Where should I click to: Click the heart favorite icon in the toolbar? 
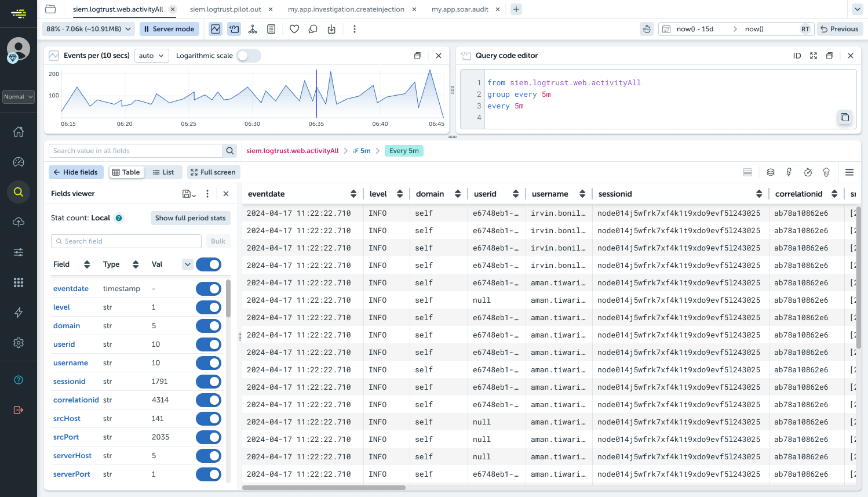click(294, 28)
